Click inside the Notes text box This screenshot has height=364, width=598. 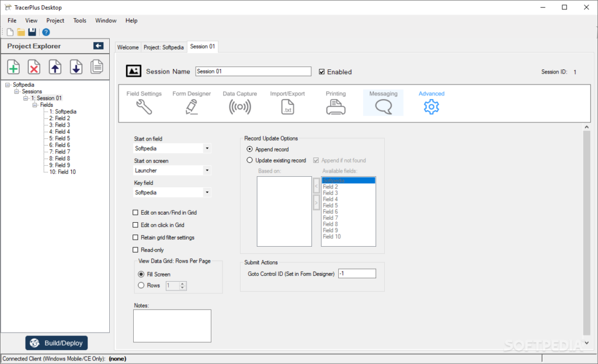(x=172, y=325)
